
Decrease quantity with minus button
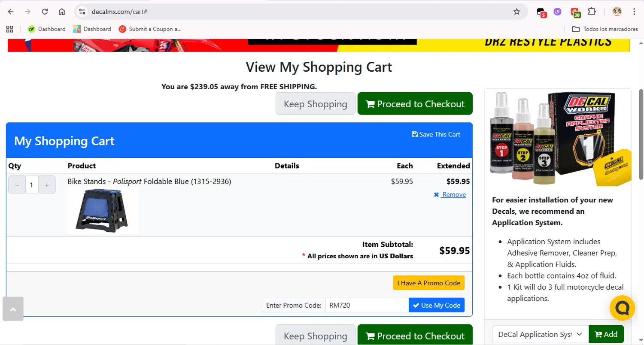[17, 185]
